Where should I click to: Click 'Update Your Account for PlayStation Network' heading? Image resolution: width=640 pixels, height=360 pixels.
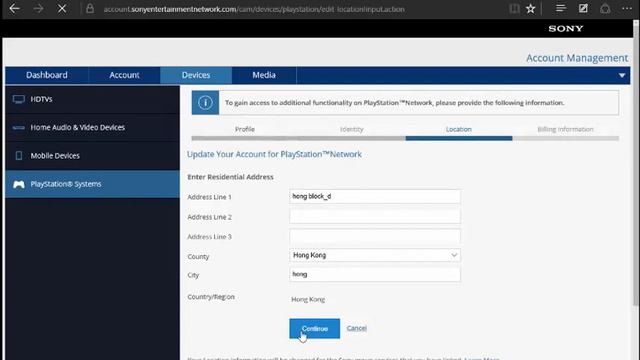pos(274,154)
